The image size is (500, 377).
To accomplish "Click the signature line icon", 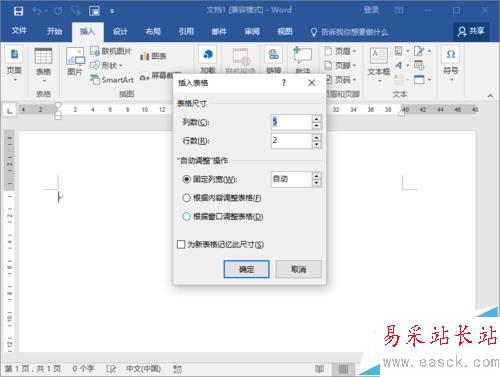I will coord(419,51).
